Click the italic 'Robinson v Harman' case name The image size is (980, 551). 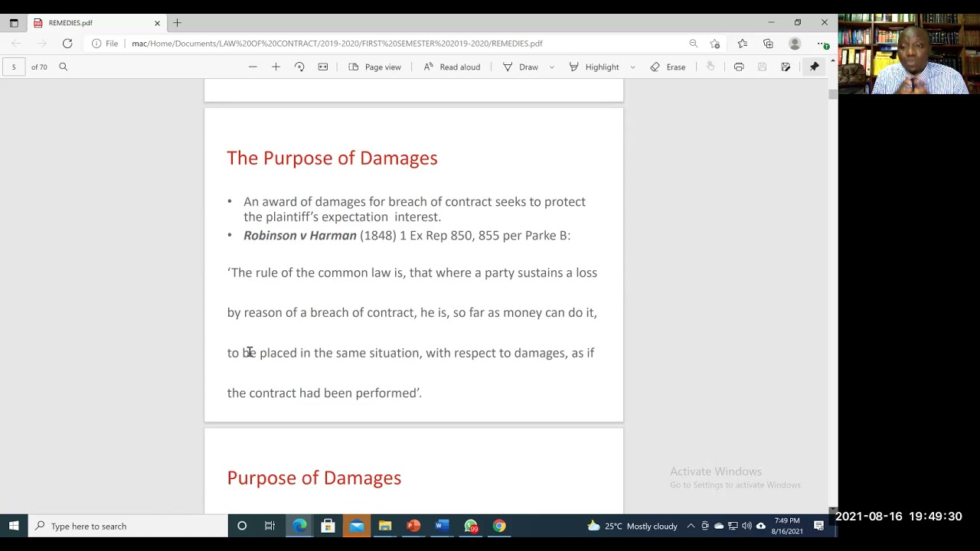[x=300, y=236]
